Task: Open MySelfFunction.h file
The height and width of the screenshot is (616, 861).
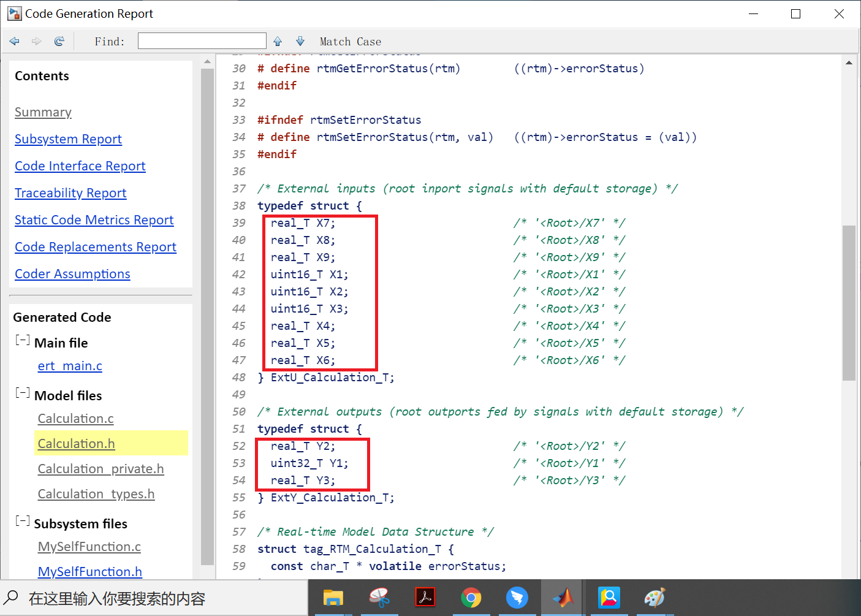Action: (90, 572)
